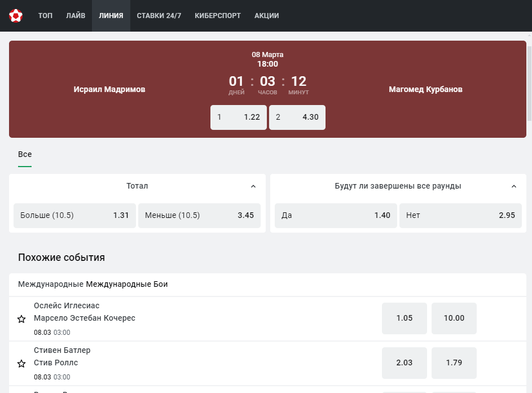The height and width of the screenshot is (393, 532).
Task: Pick Меньше (10.5) at 3.45
Action: 199,215
